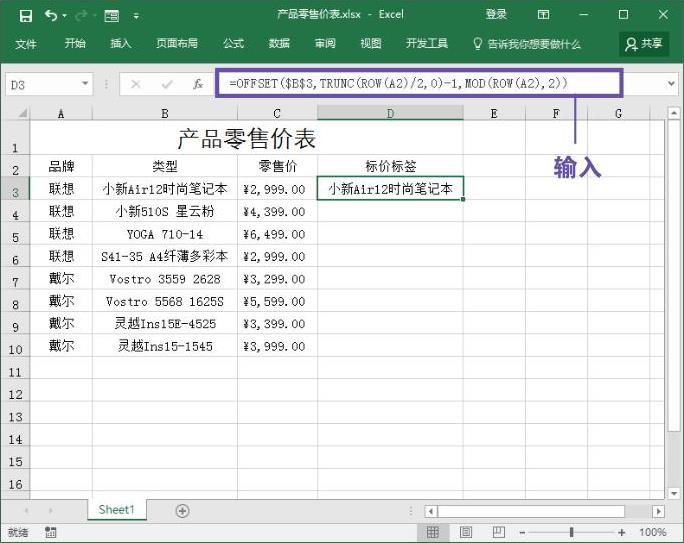Open the Name Box dropdown arrow
Viewport: 684px width, 543px height.
85,83
